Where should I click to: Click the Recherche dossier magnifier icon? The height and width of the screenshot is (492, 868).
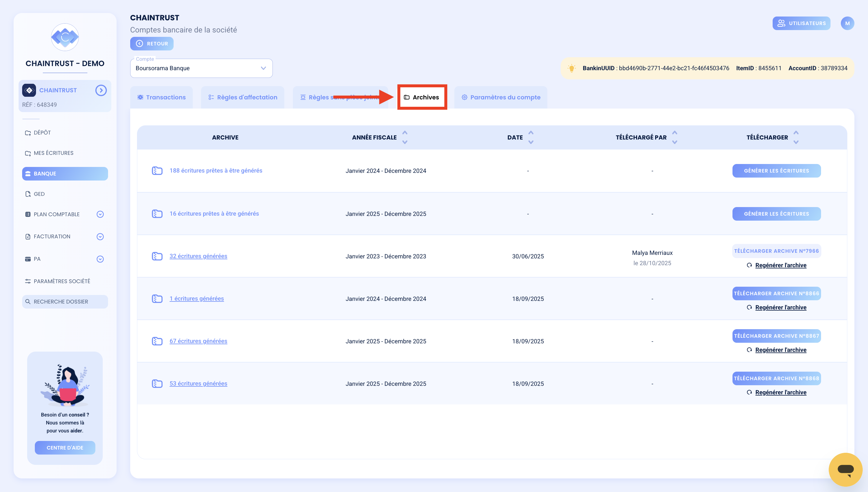click(x=28, y=302)
